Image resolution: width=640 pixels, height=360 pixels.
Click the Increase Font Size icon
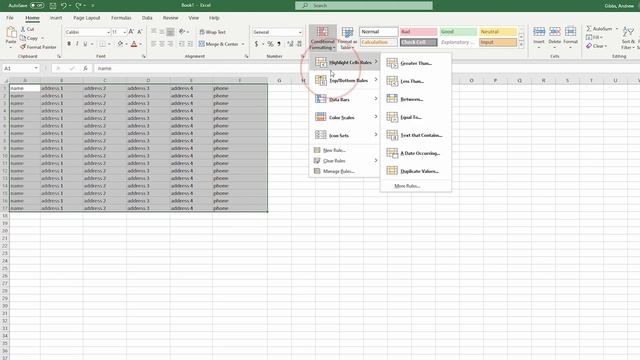coord(131,32)
